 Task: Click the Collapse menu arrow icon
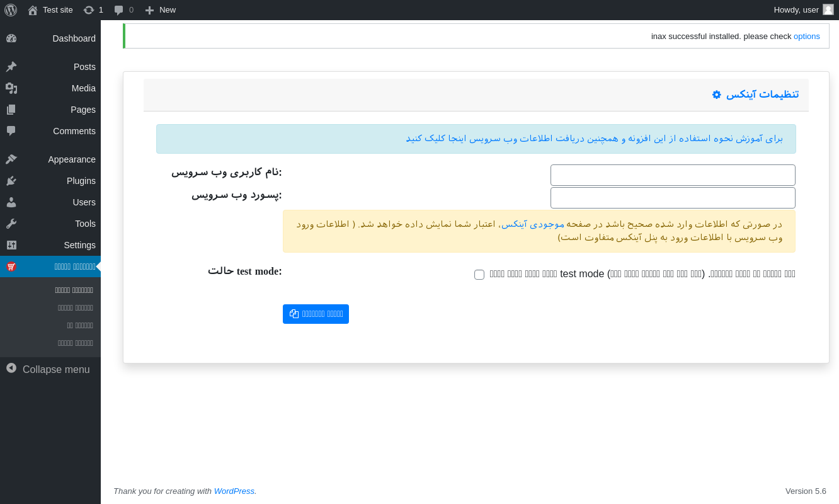[x=11, y=368]
